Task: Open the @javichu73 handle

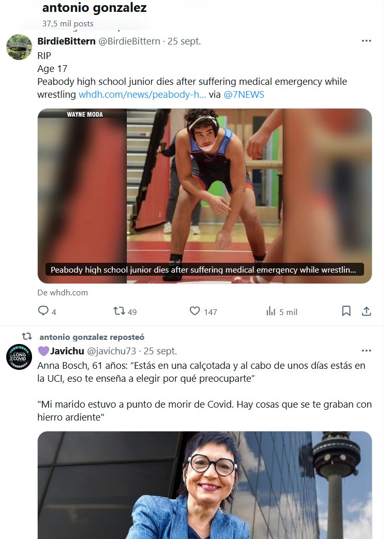Action: coord(112,351)
